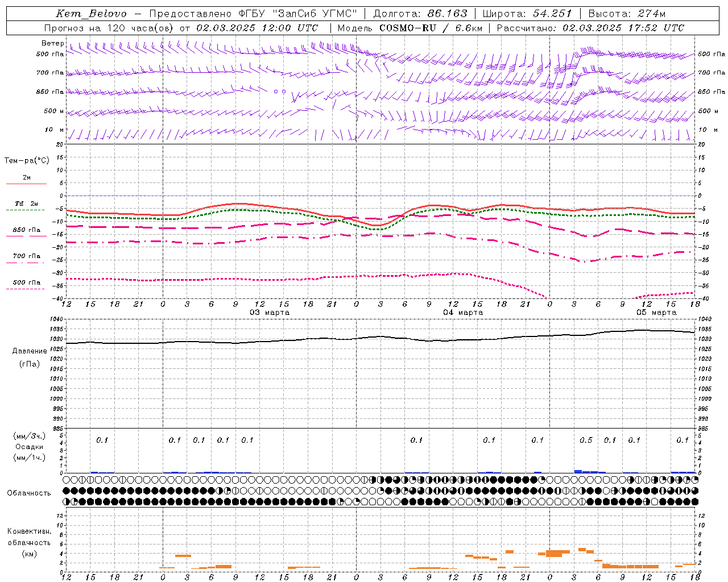Click the station title Kem_Belovo
This screenshot has width=728, height=582.
91,14
